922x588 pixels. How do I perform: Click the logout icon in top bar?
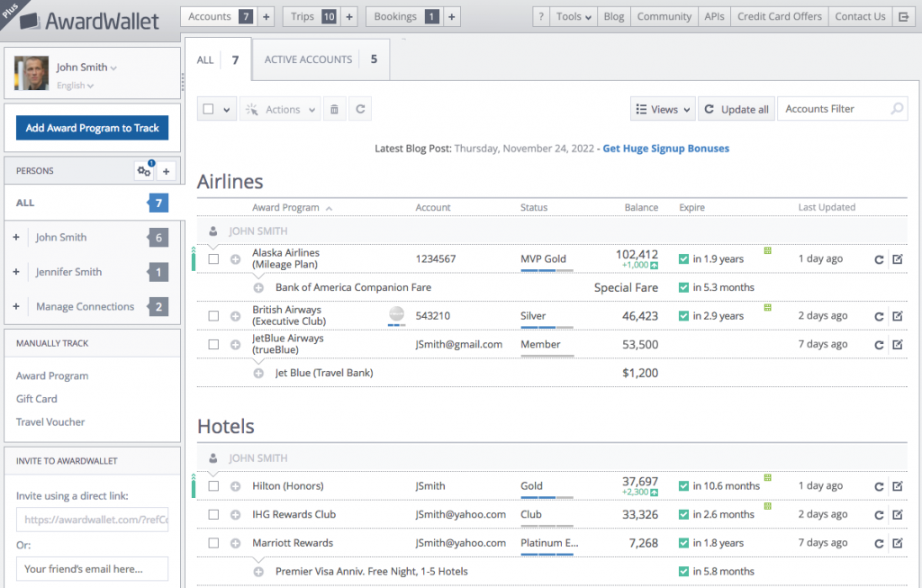[x=904, y=16]
